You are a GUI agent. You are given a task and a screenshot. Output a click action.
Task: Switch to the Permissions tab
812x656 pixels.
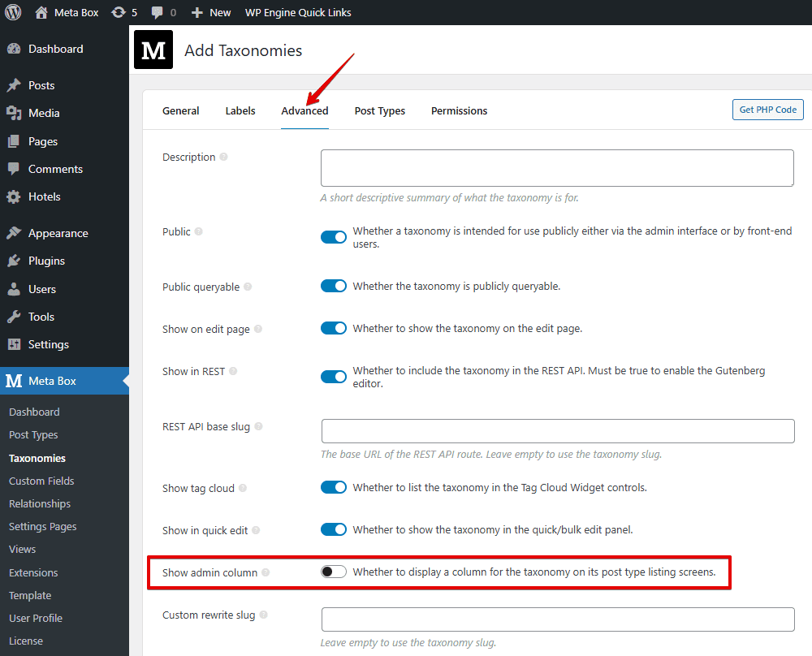459,110
